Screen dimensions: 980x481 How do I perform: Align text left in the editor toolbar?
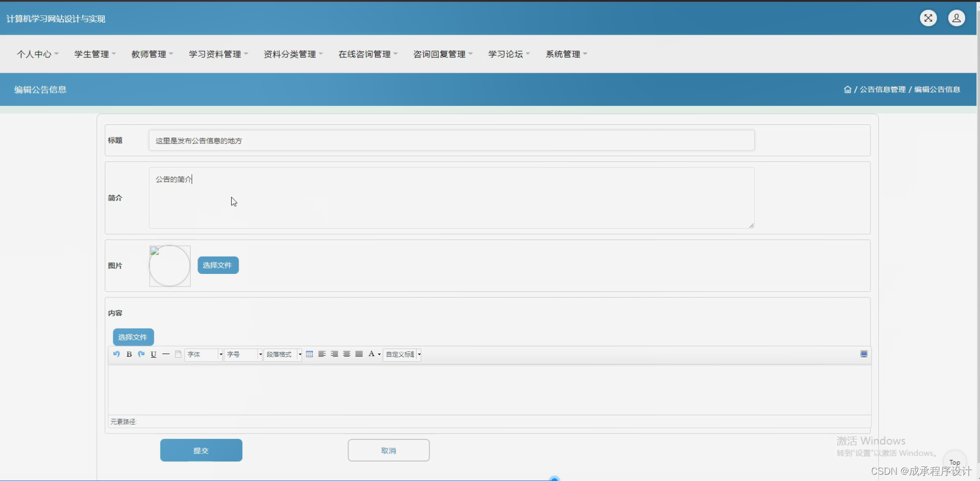(322, 354)
